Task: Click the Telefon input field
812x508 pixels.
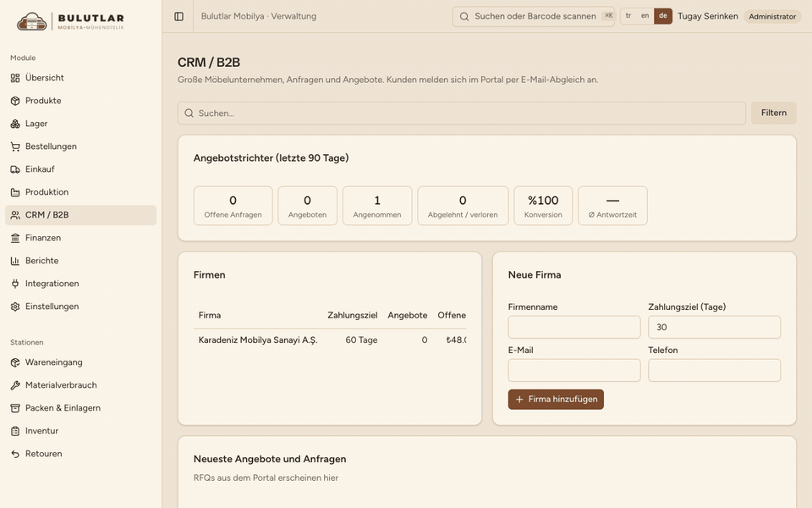Action: click(x=714, y=371)
